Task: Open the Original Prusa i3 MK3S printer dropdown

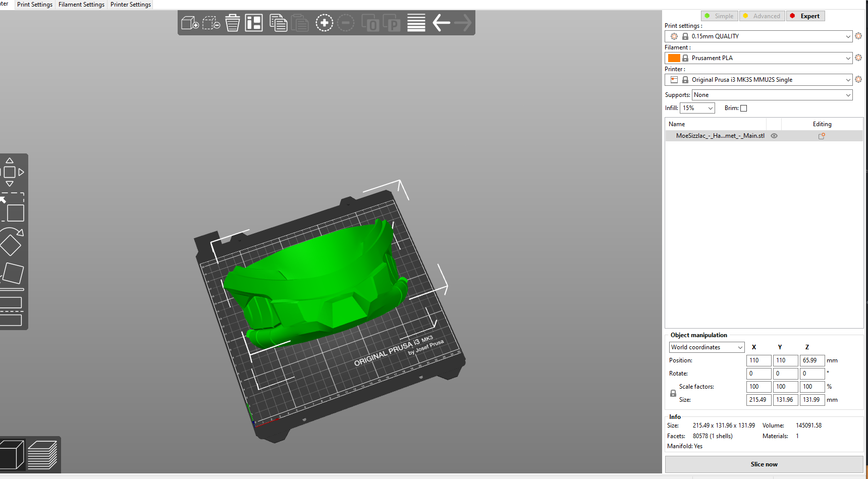Action: (x=758, y=80)
